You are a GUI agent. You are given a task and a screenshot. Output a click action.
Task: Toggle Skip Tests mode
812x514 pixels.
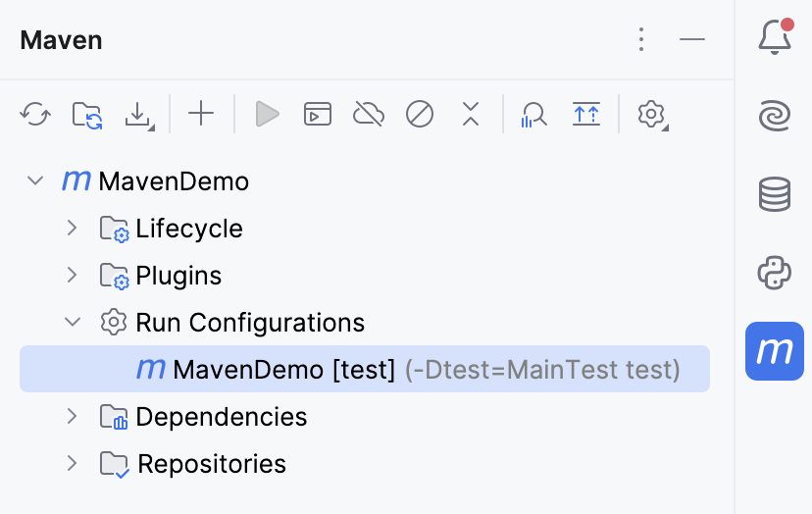(x=420, y=115)
